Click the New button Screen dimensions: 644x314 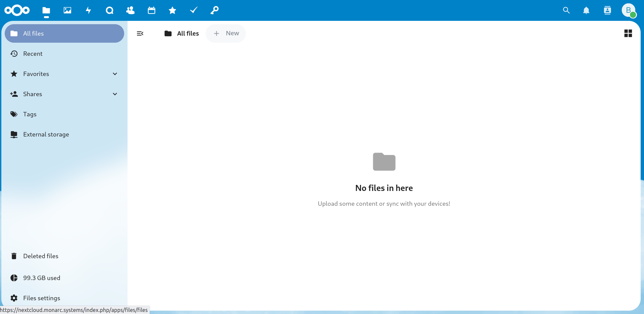click(x=226, y=33)
